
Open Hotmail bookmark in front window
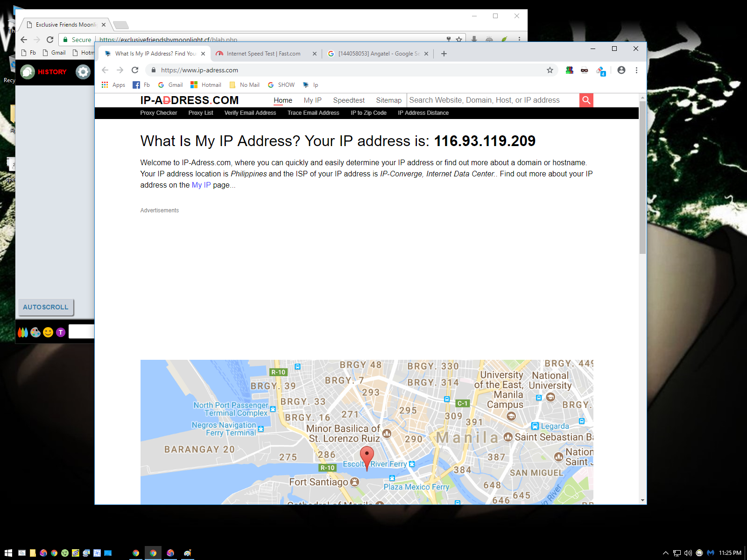click(x=206, y=85)
